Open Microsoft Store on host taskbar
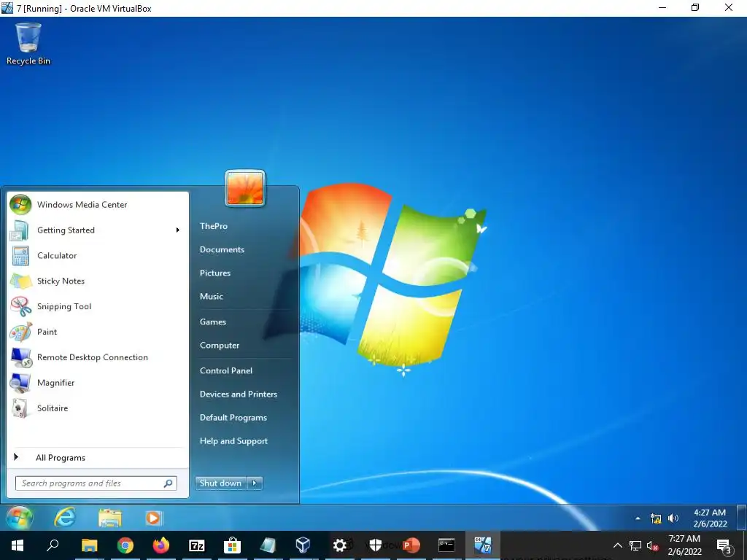Screen dimensions: 747x560 coord(232,545)
